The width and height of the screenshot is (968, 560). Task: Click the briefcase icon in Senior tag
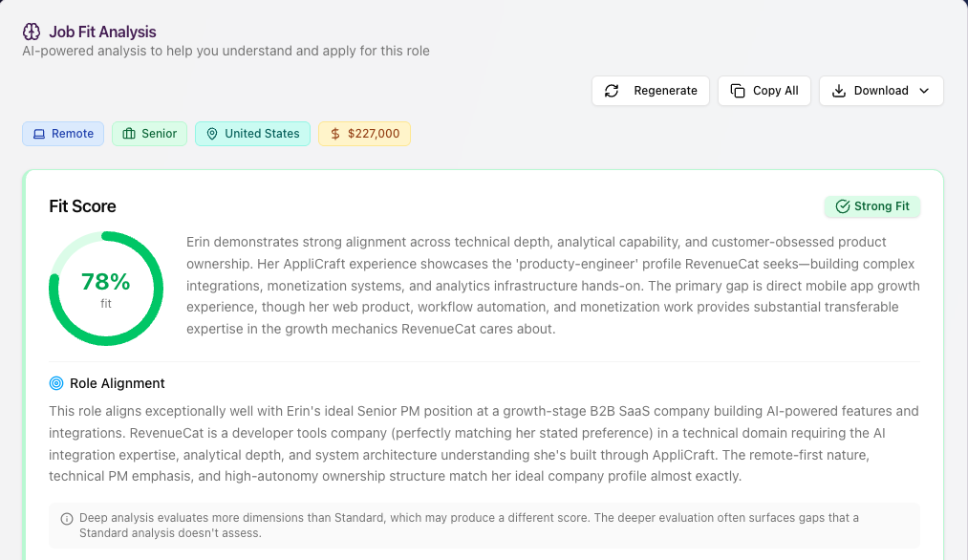pos(129,134)
